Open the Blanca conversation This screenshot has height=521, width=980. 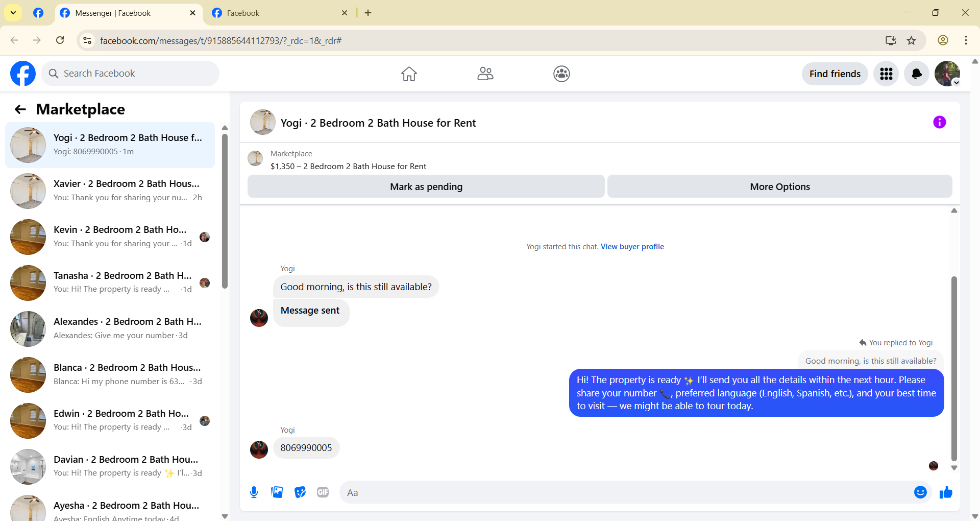point(110,375)
